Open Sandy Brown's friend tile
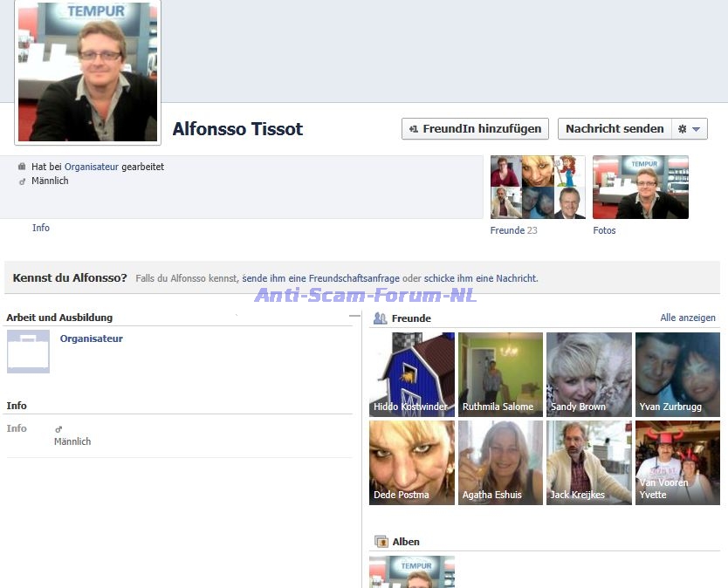Screen dimensions: 728x588 (588, 374)
